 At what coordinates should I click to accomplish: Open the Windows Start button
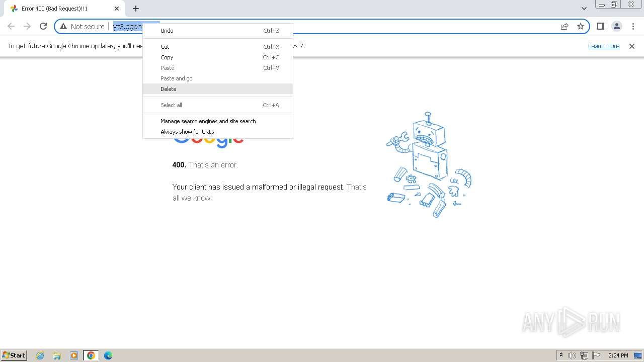(x=14, y=355)
